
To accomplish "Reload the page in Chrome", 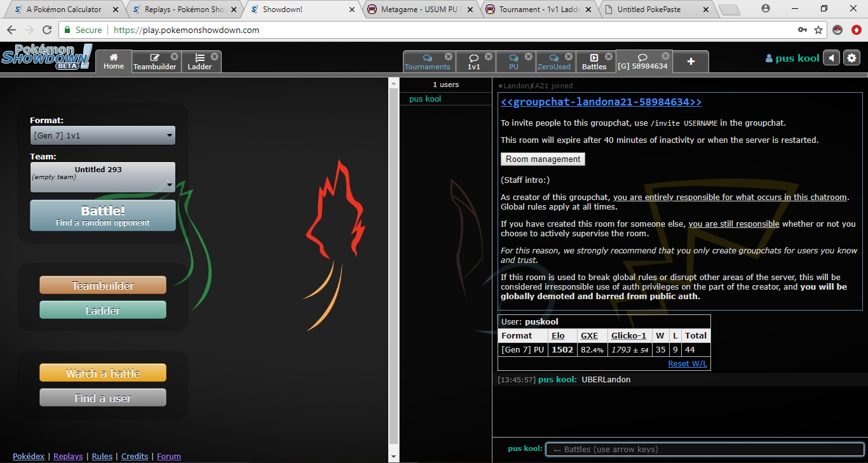I will (x=47, y=30).
